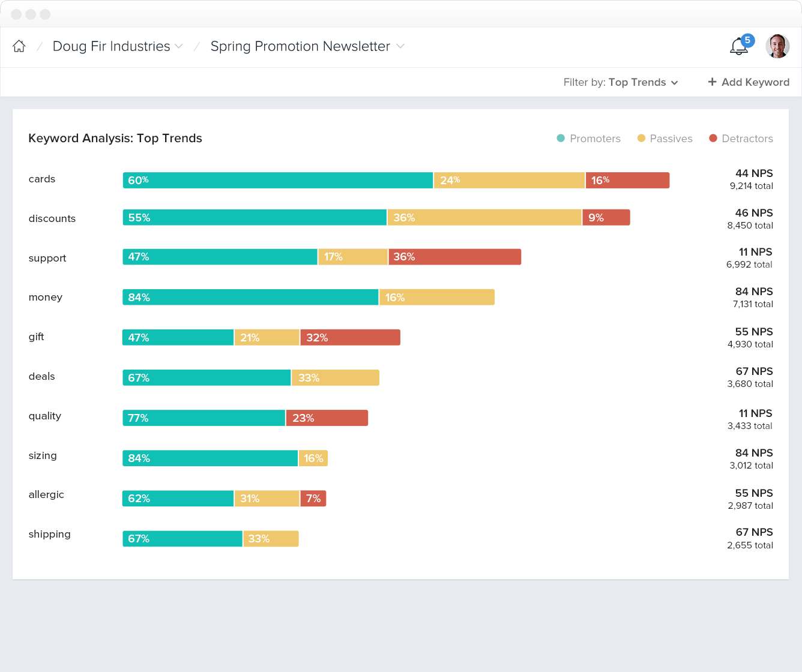Toggle Passives series in the legend

tap(665, 139)
